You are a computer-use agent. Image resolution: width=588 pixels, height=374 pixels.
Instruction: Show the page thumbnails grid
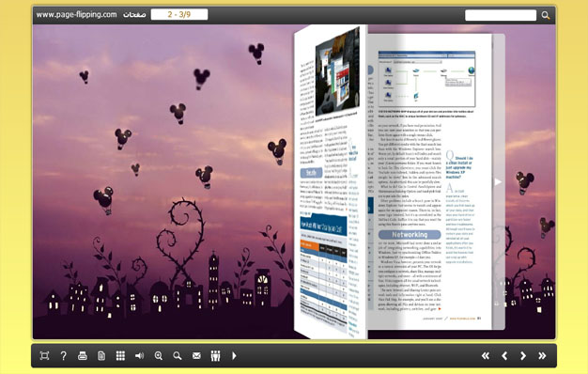(x=120, y=355)
